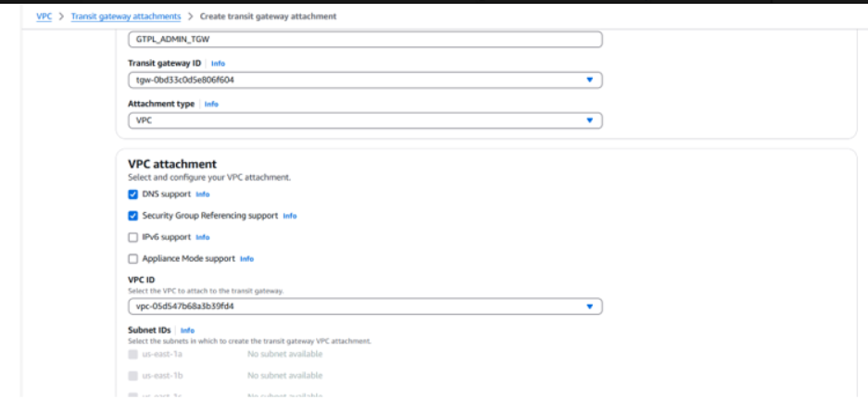Expand the Attachment type dropdown

pos(365,120)
